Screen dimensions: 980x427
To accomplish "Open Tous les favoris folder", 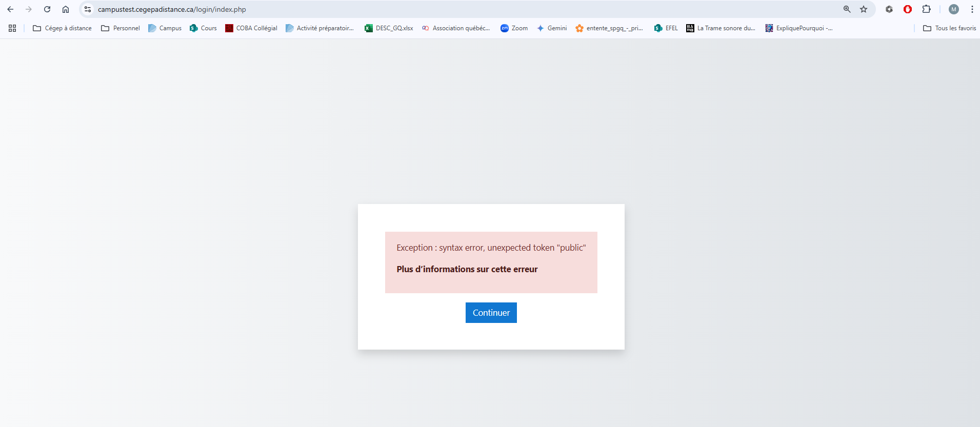I will 949,28.
